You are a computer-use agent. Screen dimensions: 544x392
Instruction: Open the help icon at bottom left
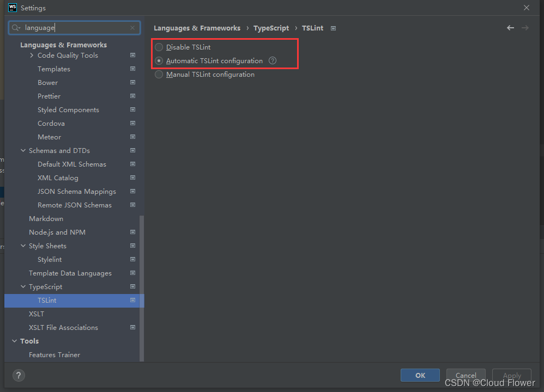[x=19, y=375]
